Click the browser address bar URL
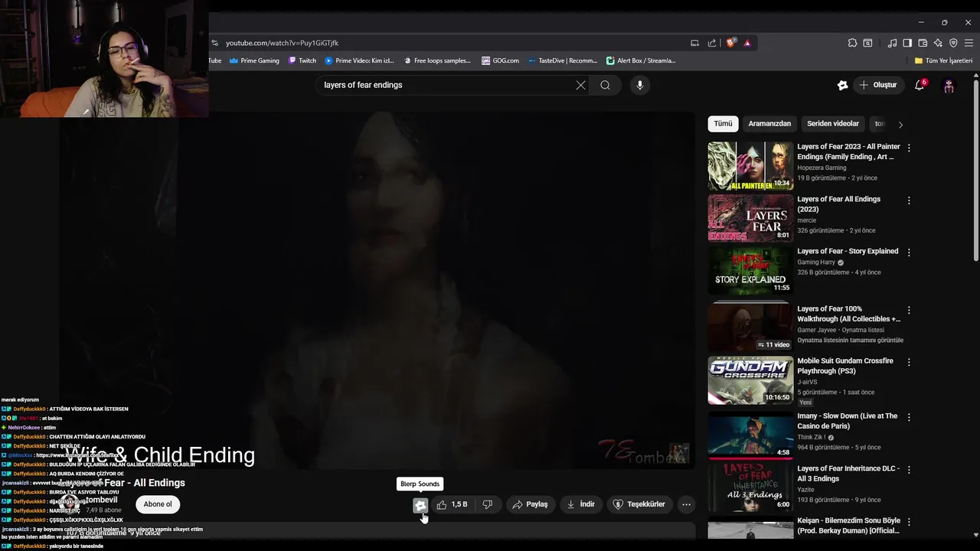The width and height of the screenshot is (980, 551). [282, 43]
